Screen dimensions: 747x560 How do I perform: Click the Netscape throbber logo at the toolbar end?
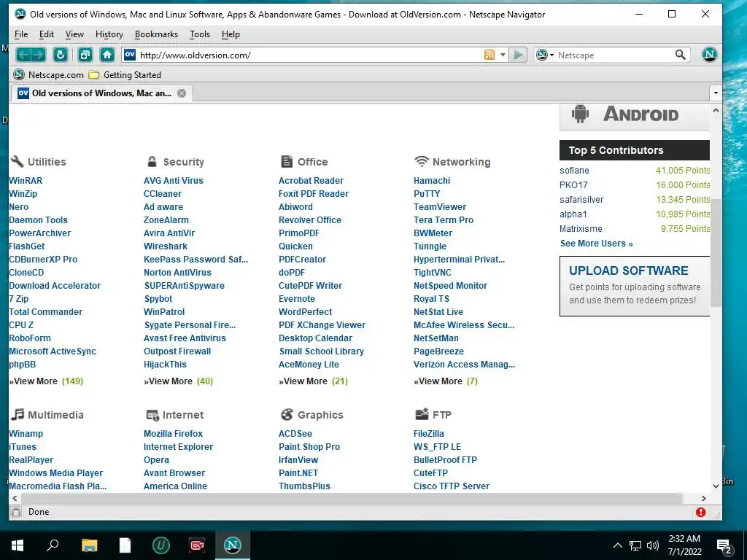[709, 55]
